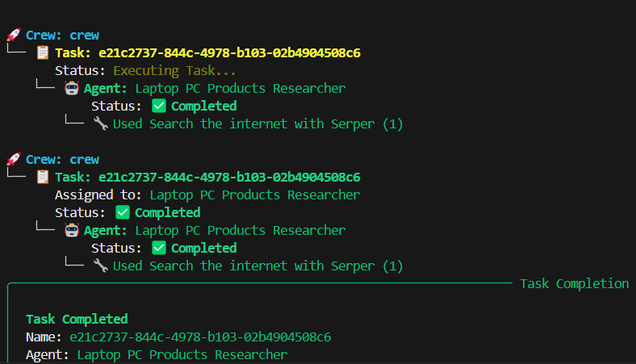Screen dimensions: 636x364
Task: Select robot Agent icon below task-level Completed status
Action: pyautogui.click(x=72, y=231)
